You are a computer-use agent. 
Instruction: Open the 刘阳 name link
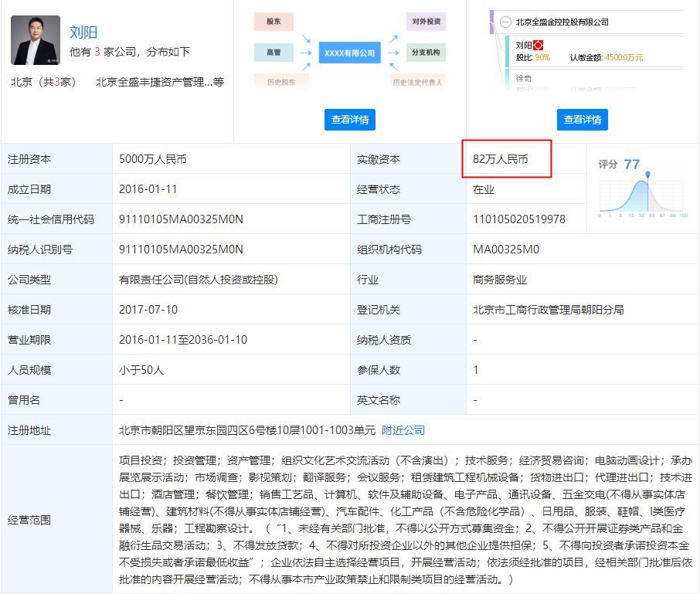pyautogui.click(x=83, y=32)
